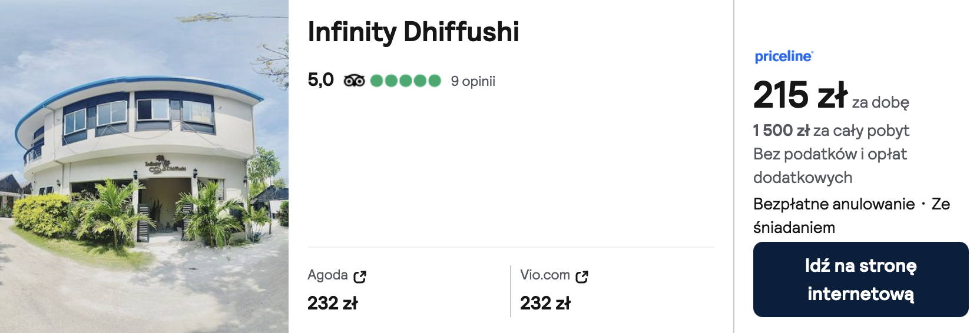Select the Agoda provider name
This screenshot has width=980, height=333.
tap(327, 275)
